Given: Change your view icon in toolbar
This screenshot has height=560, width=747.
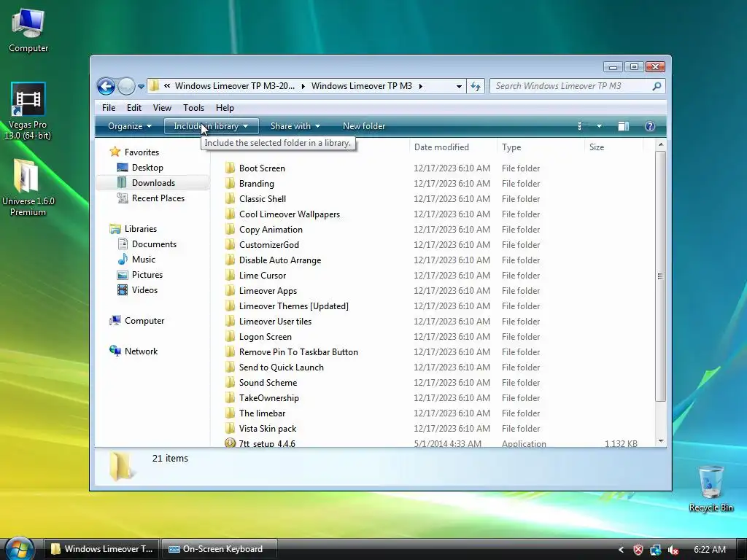Looking at the screenshot, I should pos(580,126).
